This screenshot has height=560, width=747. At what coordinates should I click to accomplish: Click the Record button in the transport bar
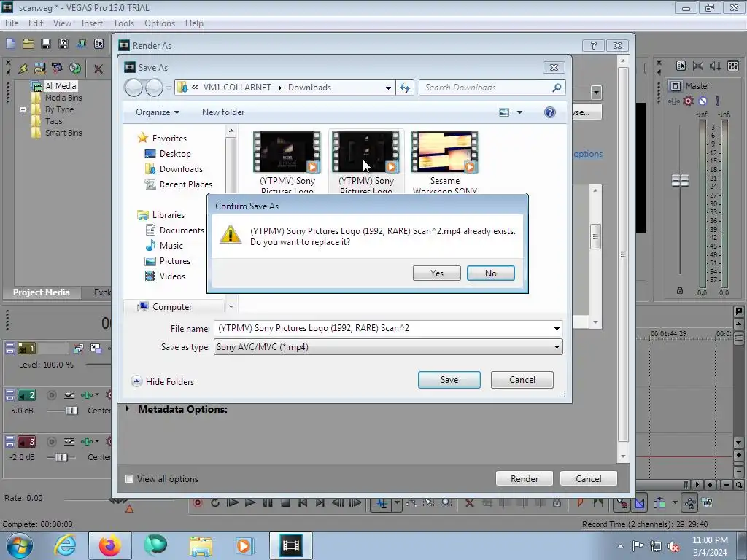pos(198,503)
